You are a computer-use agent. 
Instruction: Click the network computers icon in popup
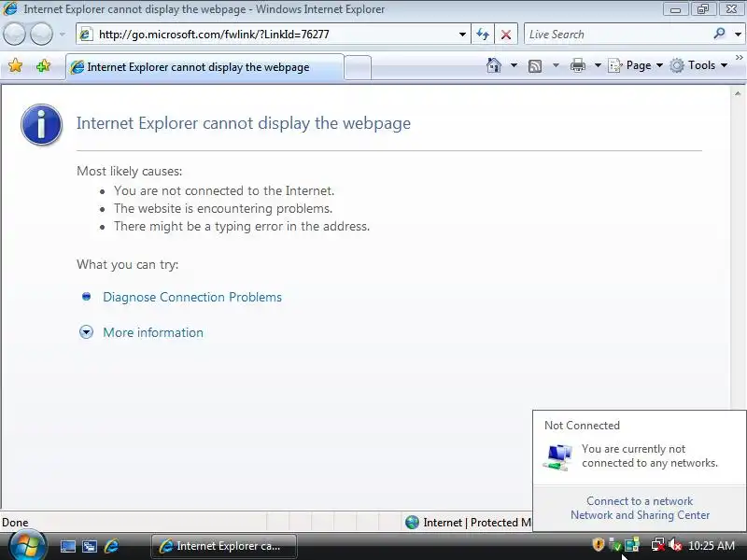tap(557, 457)
